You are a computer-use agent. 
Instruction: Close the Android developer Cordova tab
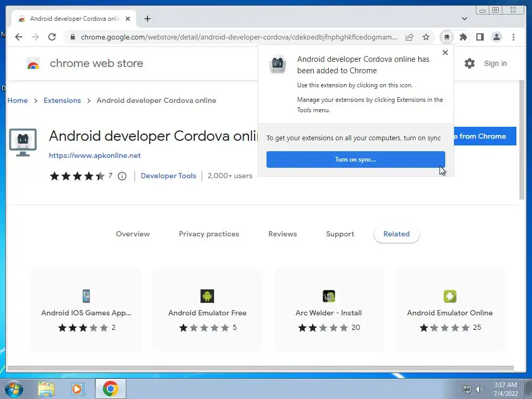click(128, 19)
